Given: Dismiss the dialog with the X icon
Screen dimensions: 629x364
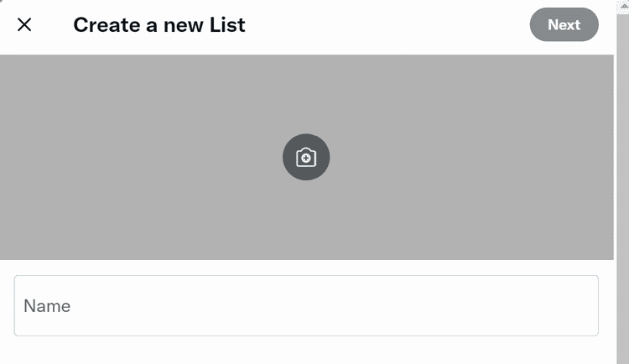Looking at the screenshot, I should pyautogui.click(x=24, y=24).
